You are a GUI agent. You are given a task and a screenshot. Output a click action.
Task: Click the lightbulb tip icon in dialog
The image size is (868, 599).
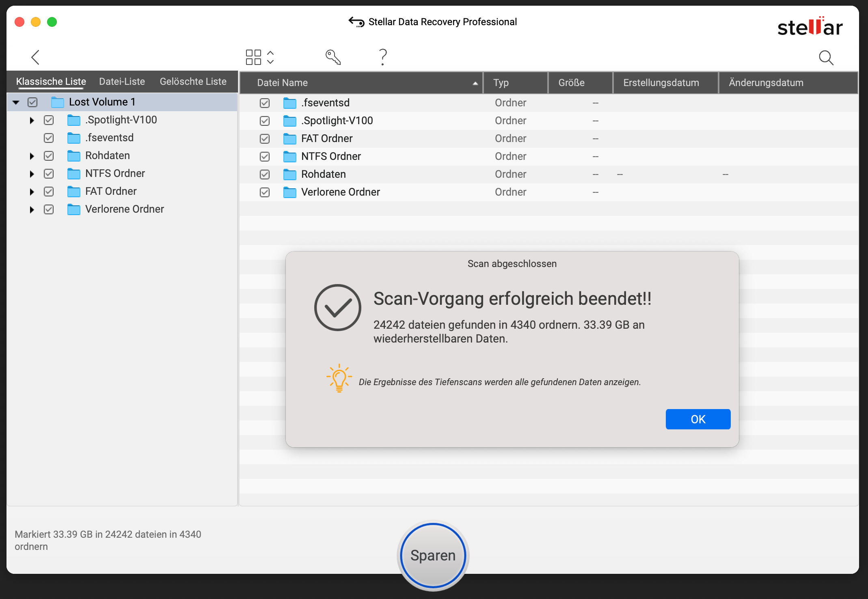tap(339, 378)
